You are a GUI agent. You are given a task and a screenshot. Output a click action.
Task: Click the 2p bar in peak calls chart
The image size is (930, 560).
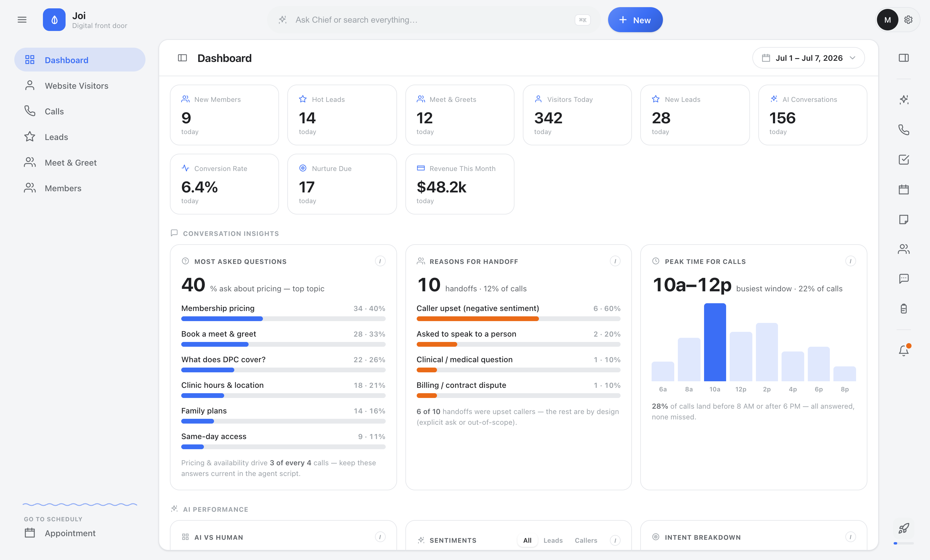[x=767, y=352]
